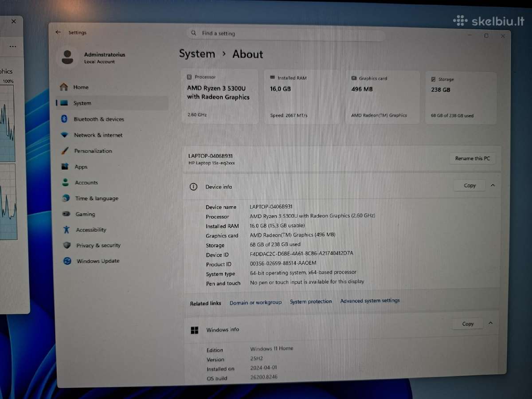
Task: Click the OS build value 26200.8246
Action: coord(264,377)
